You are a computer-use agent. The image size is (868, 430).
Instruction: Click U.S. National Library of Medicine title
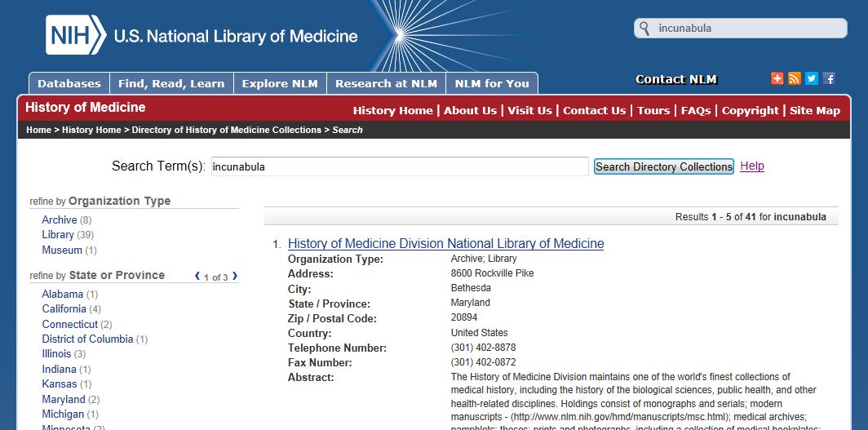click(236, 37)
